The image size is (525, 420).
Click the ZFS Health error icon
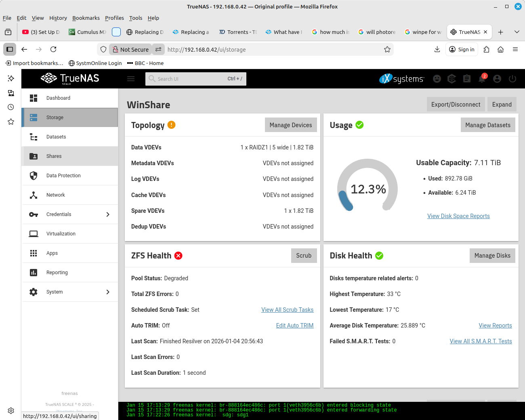pos(178,256)
